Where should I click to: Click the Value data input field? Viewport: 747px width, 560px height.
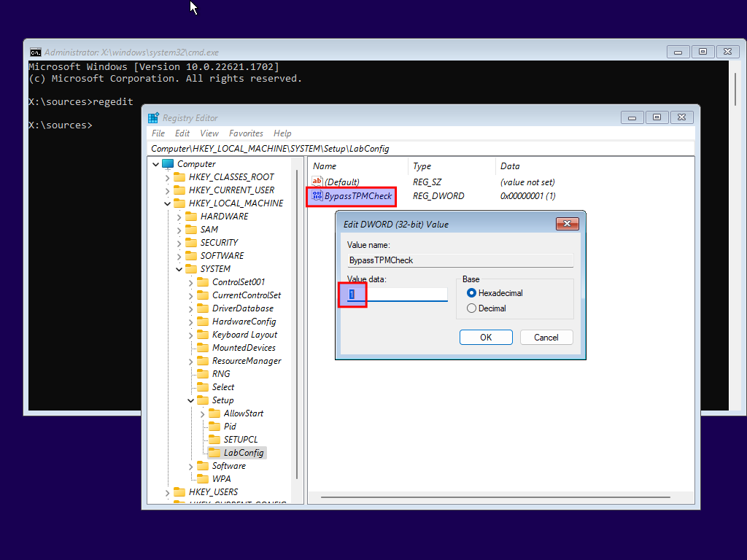(x=398, y=295)
